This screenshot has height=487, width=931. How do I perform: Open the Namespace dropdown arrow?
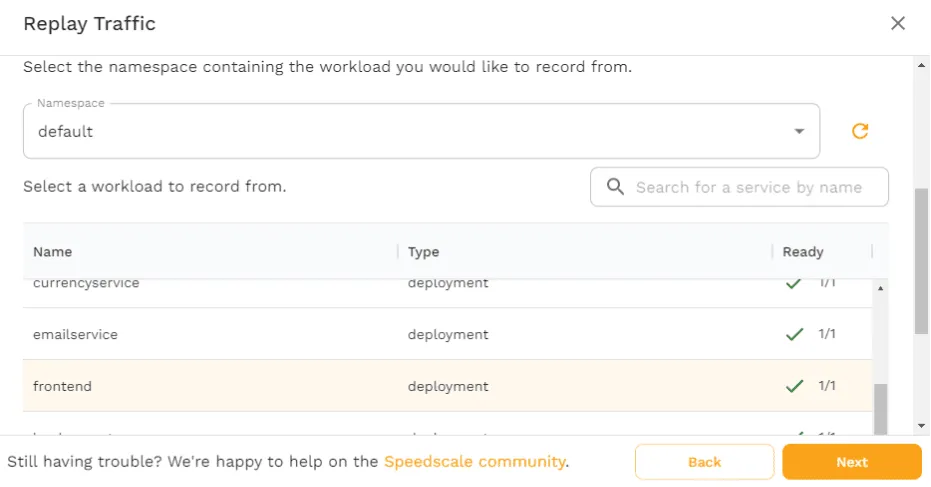(798, 131)
